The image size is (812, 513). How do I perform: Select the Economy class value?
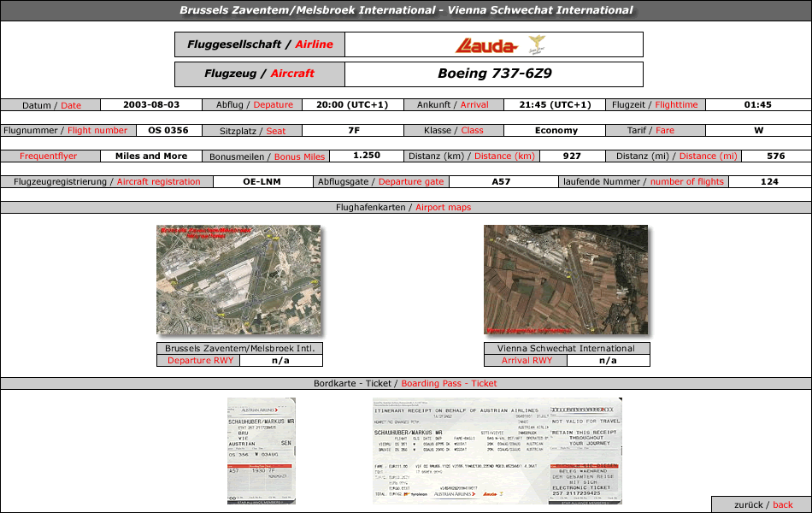tap(556, 130)
